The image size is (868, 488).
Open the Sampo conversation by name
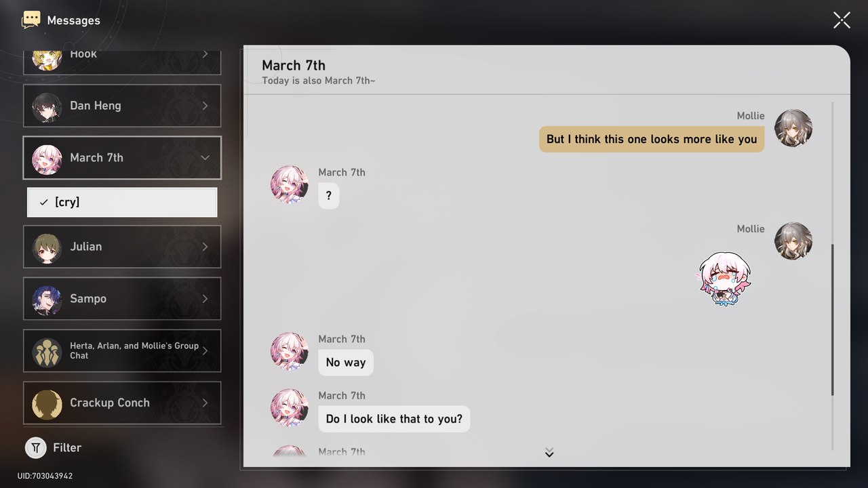click(88, 299)
